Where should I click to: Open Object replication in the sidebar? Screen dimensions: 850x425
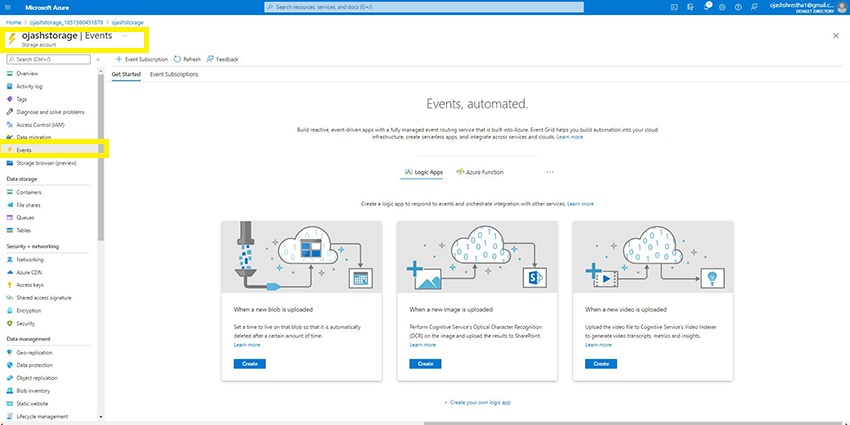coord(37,378)
